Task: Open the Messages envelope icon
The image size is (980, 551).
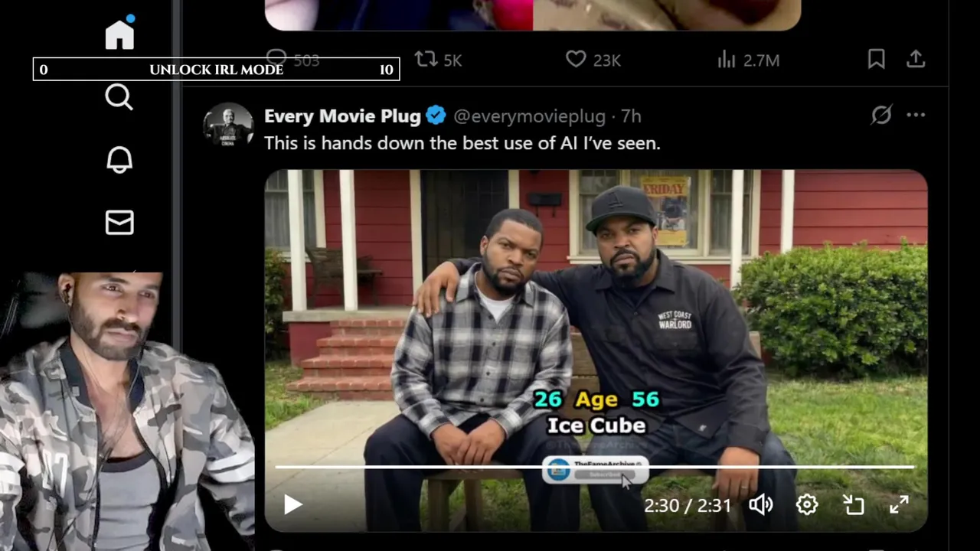Action: (119, 222)
